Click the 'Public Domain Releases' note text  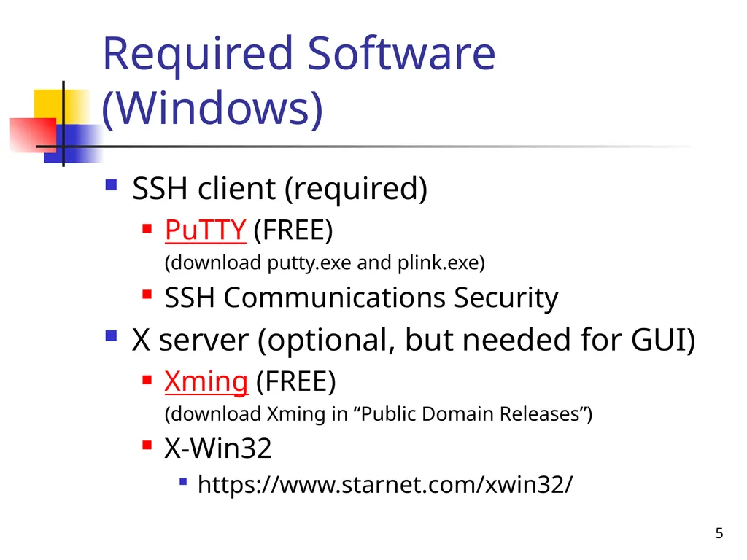pos(379,414)
